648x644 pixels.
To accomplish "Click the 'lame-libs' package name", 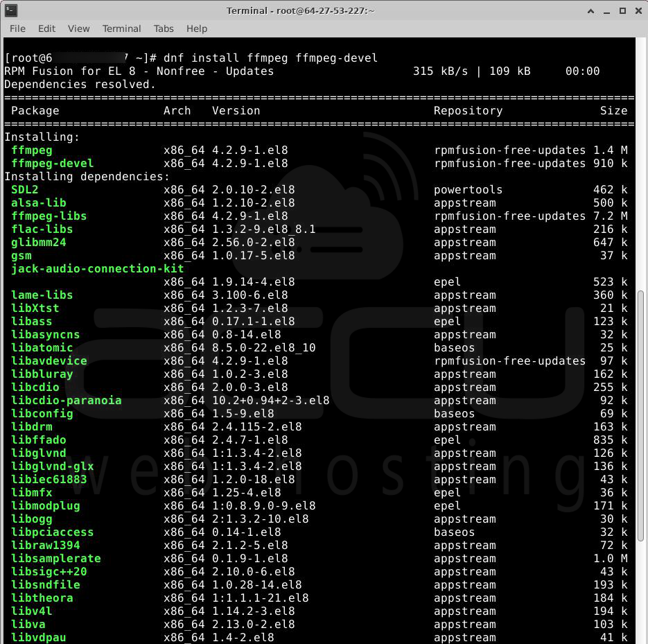I will pos(42,295).
